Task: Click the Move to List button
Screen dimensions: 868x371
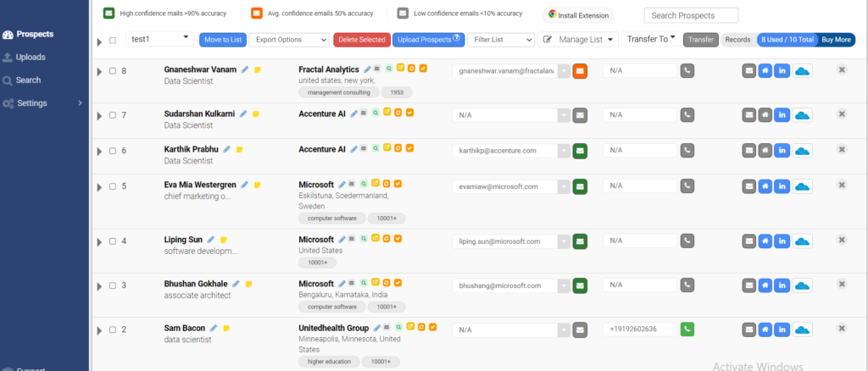Action: [x=223, y=39]
